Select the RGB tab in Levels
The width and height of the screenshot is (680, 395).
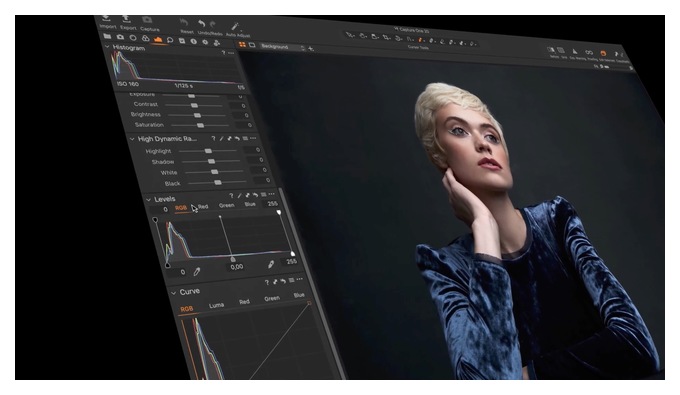click(x=181, y=208)
